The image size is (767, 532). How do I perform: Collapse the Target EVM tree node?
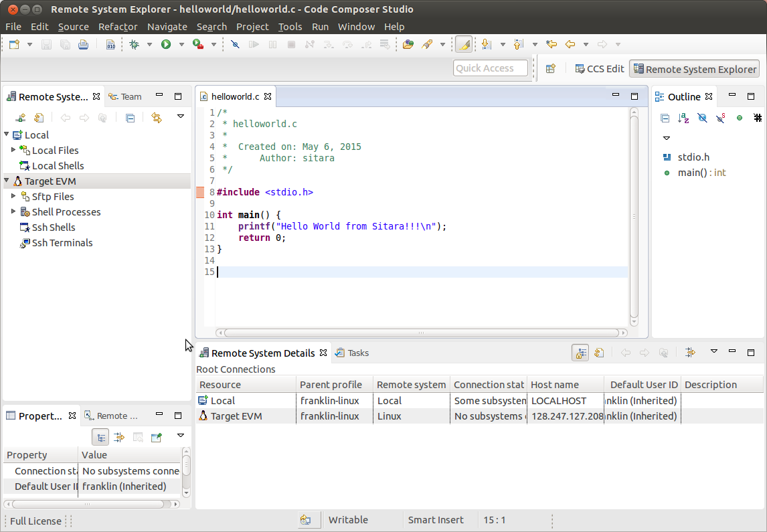pyautogui.click(x=7, y=181)
